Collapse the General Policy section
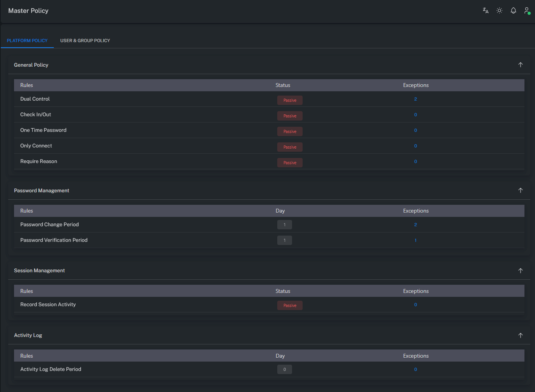The width and height of the screenshot is (535, 392). pyautogui.click(x=521, y=65)
